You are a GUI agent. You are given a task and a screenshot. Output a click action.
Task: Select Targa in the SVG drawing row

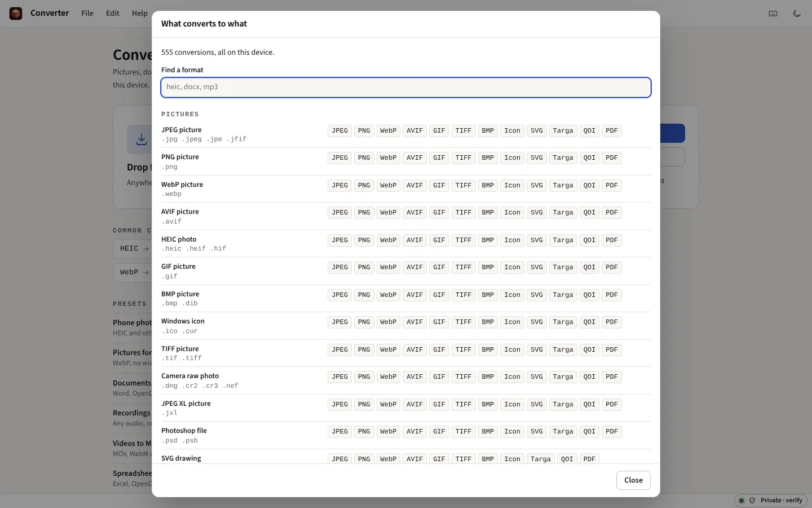541,459
